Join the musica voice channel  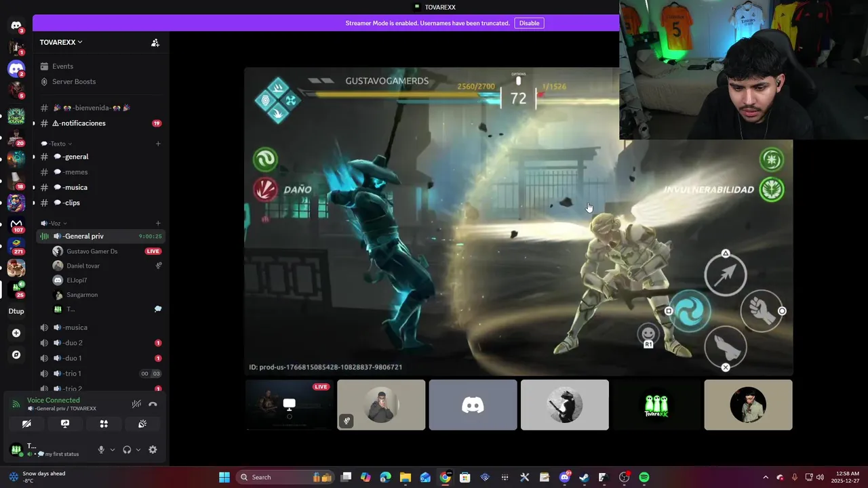pyautogui.click(x=100, y=327)
